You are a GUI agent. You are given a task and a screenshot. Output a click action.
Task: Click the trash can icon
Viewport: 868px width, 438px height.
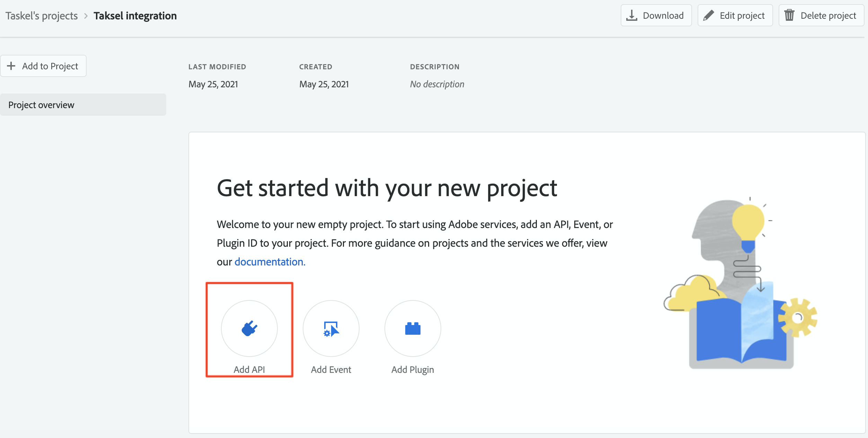tap(789, 15)
